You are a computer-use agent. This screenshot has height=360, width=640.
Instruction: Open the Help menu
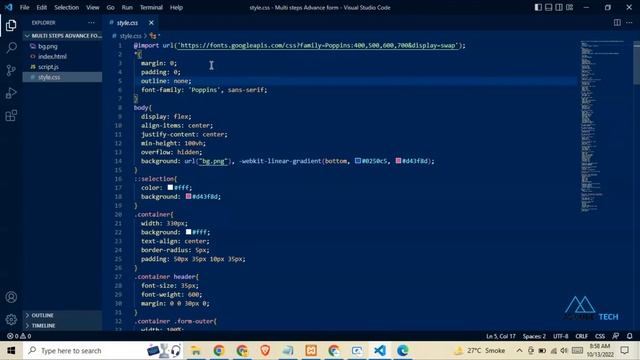[176, 7]
